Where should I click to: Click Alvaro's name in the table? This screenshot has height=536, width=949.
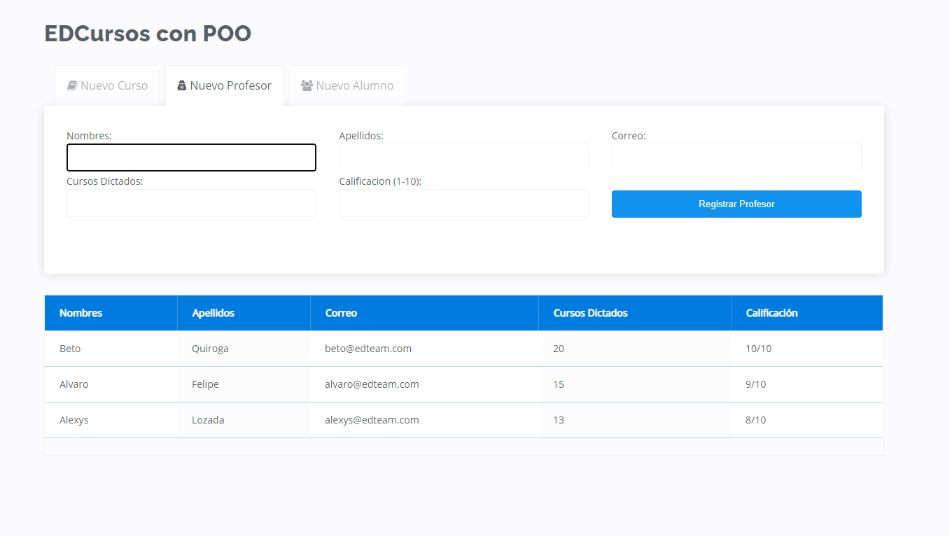[74, 384]
